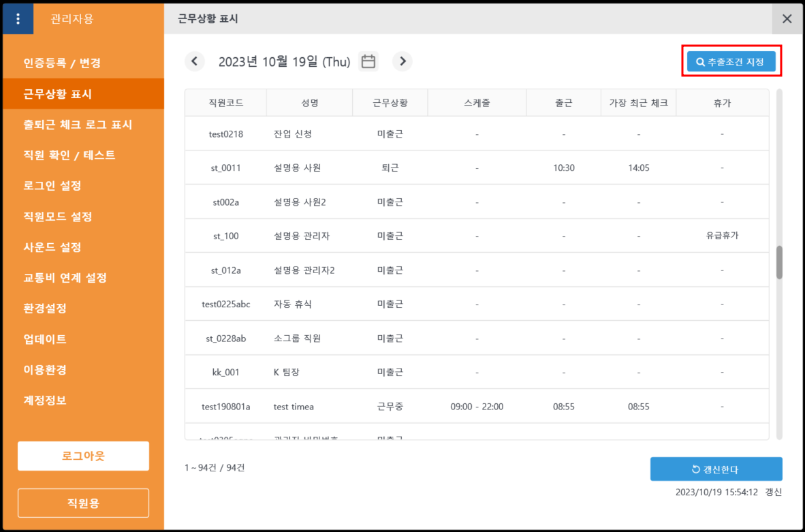This screenshot has width=805, height=532.
Task: Open 환경설정 from sidebar
Action: point(45,308)
